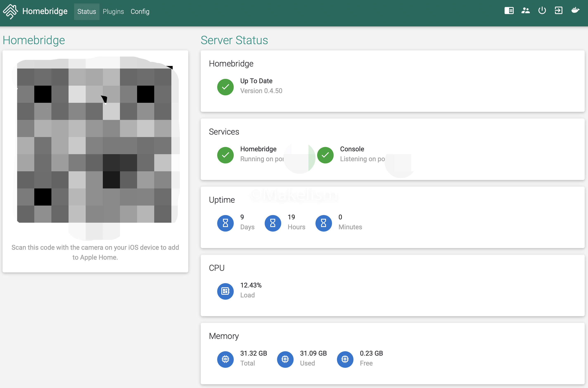Click the sign out icon

(x=558, y=11)
